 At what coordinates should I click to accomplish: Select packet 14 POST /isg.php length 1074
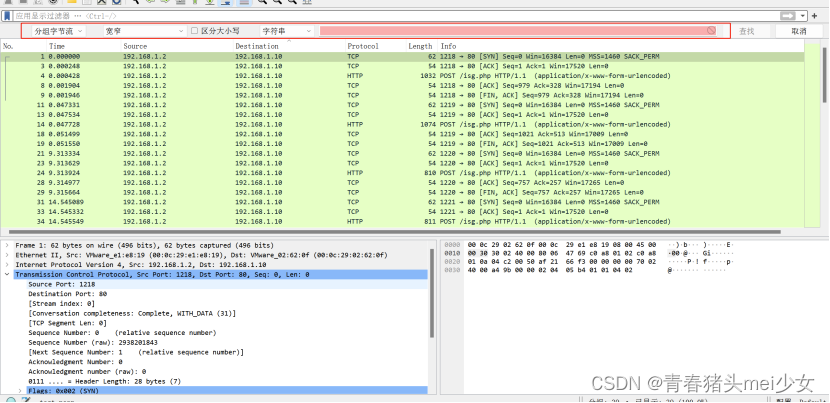point(402,124)
